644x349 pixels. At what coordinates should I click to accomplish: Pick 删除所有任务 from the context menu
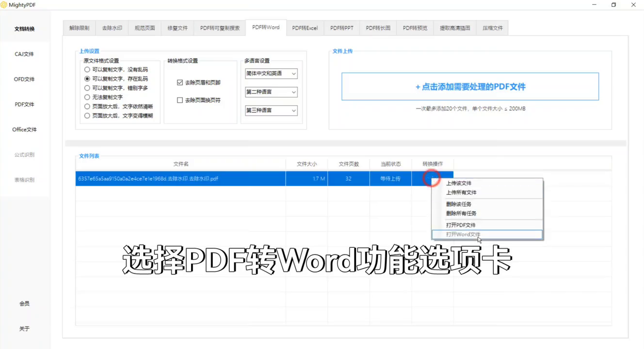click(487, 213)
